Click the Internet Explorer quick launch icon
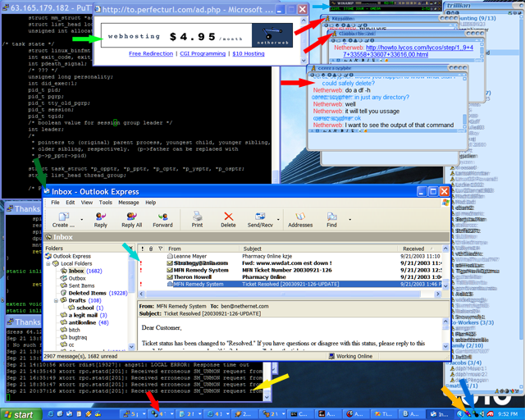 [x=51, y=414]
